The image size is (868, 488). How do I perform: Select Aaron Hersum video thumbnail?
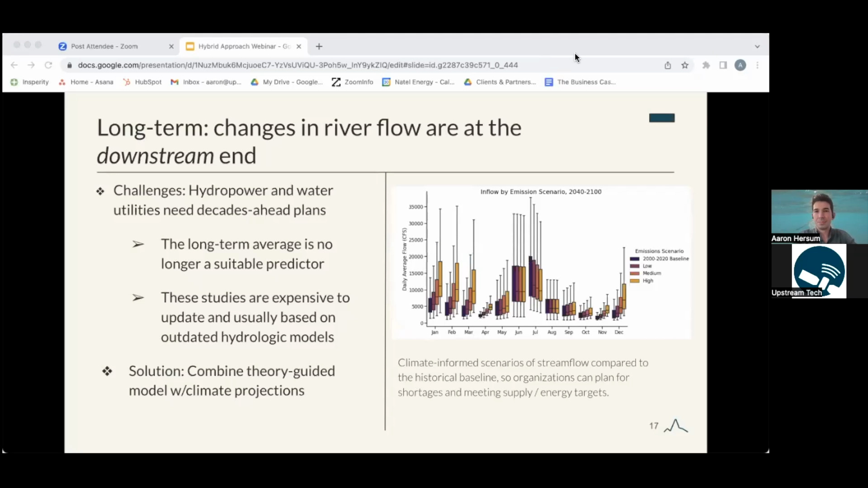(x=819, y=217)
